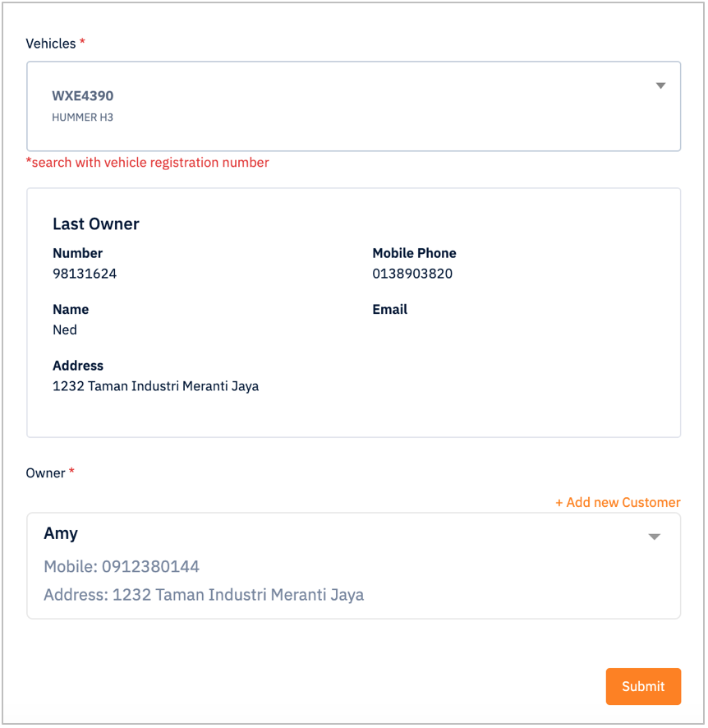Select the mobile phone value 0138903820
The image size is (708, 728).
click(412, 274)
